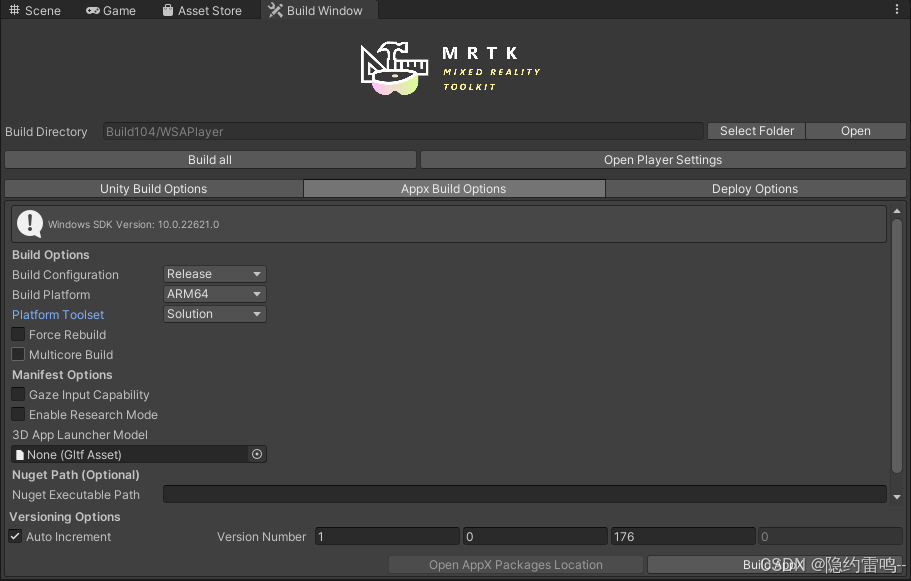The image size is (911, 581).
Task: Click the Versioning Options heading
Action: click(x=64, y=517)
